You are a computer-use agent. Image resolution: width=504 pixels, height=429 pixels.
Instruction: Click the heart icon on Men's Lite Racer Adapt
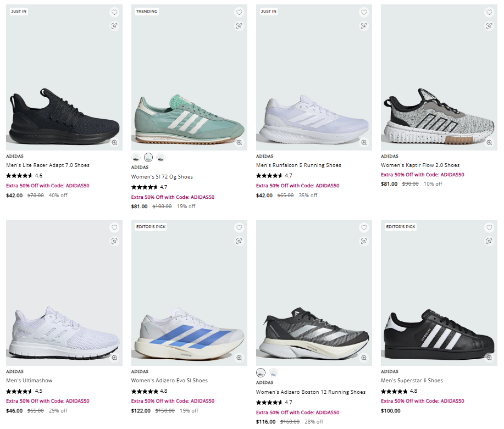[114, 12]
